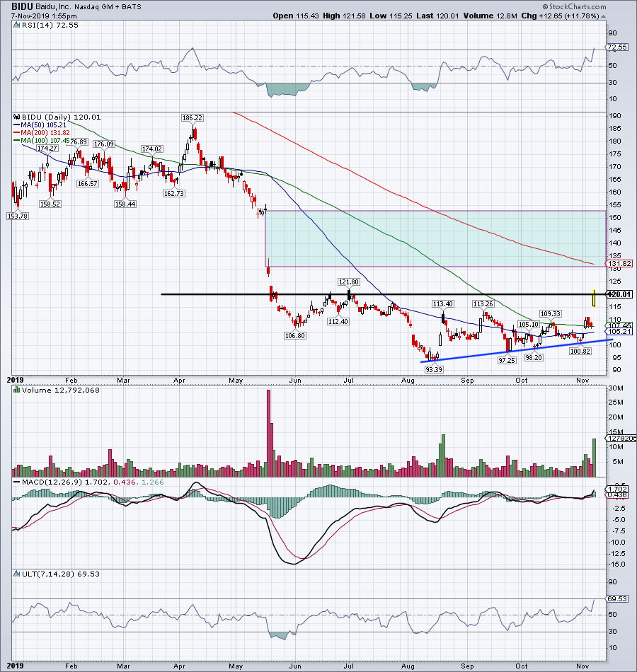Click the RSI(14) panel icon
Screen dimensions: 637x672
click(16, 25)
